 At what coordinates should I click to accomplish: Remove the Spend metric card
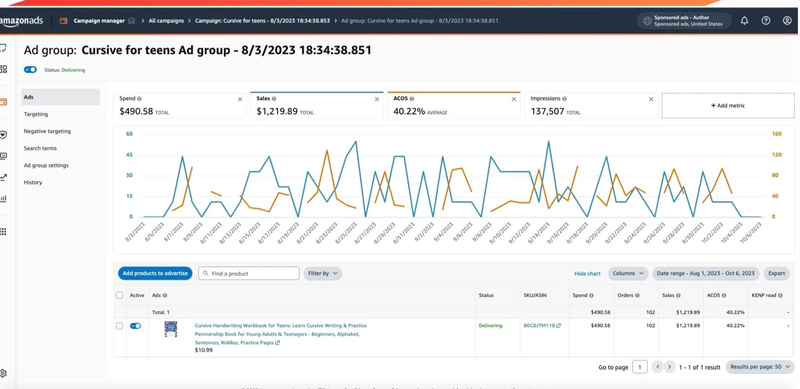pyautogui.click(x=240, y=99)
